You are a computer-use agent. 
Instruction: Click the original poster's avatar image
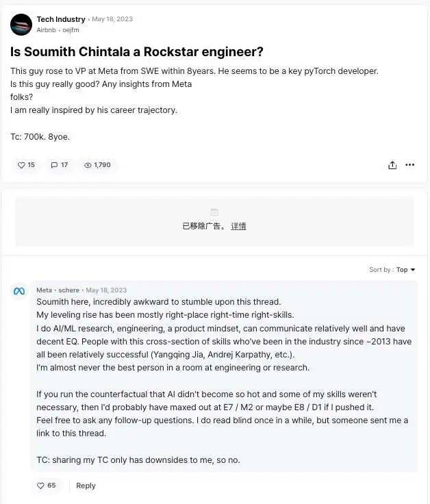[21, 25]
